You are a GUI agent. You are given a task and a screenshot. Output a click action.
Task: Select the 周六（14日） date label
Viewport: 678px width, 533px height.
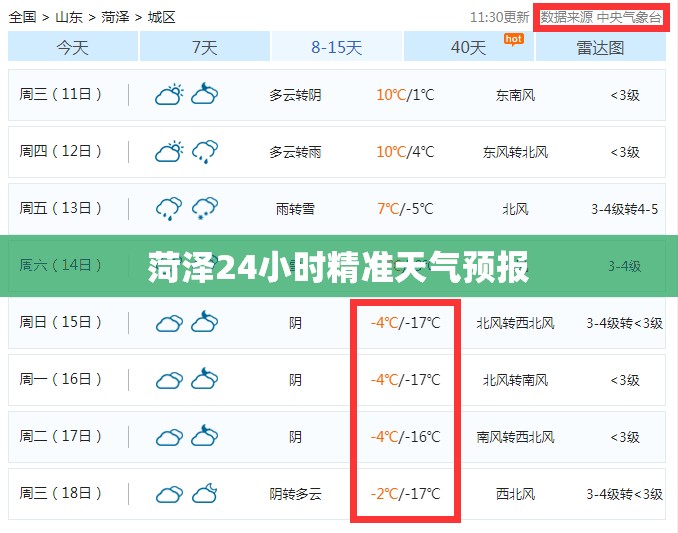click(60, 265)
